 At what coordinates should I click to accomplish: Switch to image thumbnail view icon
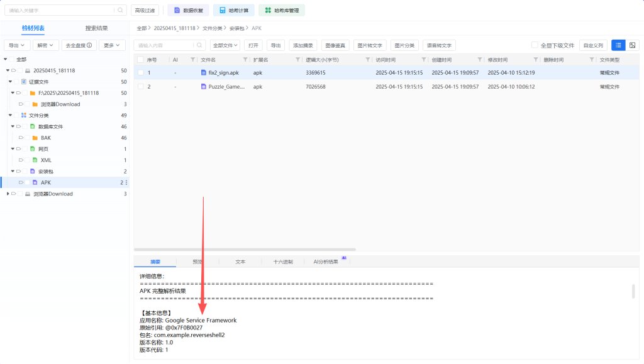pos(632,45)
